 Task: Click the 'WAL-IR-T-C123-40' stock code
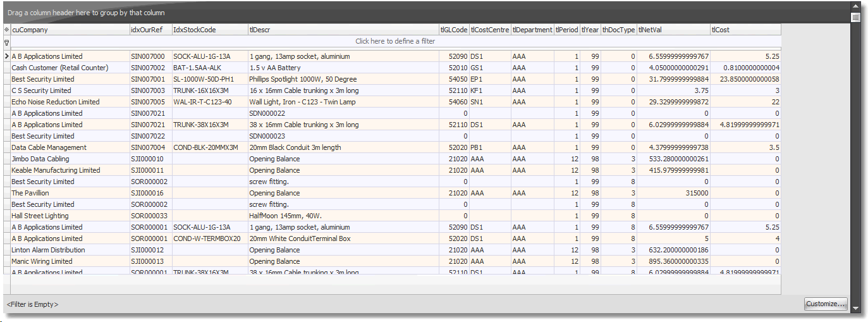click(x=210, y=102)
